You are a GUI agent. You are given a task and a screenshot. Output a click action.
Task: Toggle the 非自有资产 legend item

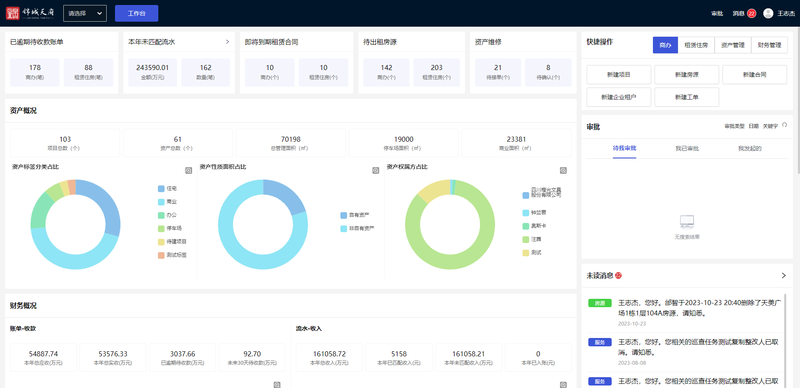point(357,229)
